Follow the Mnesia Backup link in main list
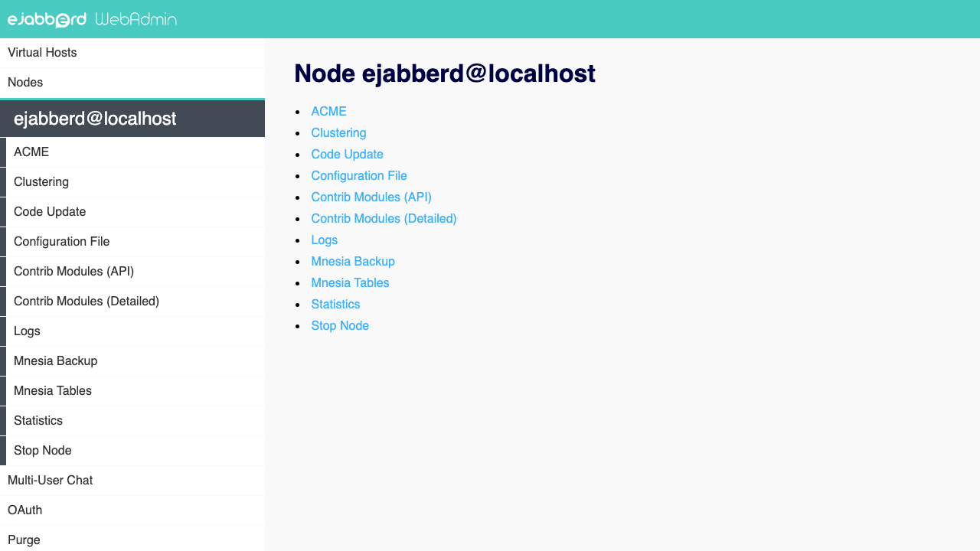The image size is (980, 551). point(353,261)
